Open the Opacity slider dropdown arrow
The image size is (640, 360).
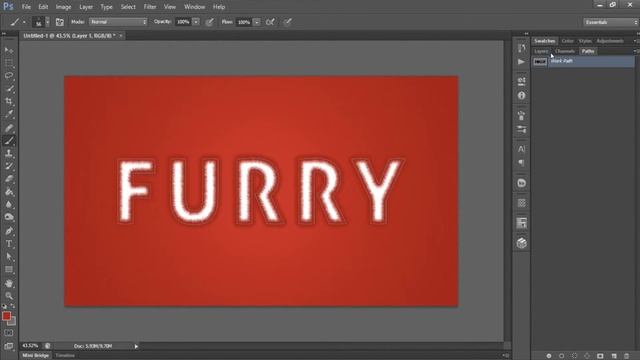196,22
